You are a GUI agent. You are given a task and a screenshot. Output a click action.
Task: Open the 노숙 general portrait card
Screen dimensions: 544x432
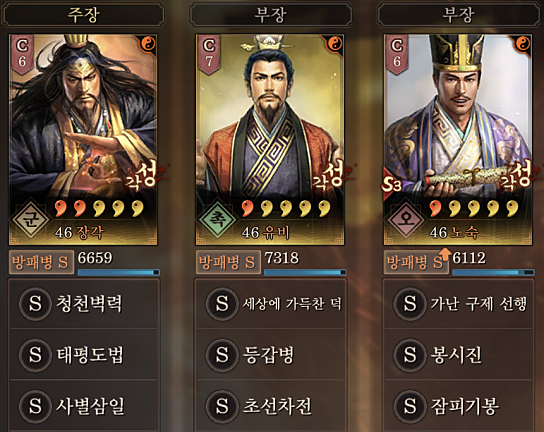coord(458,139)
